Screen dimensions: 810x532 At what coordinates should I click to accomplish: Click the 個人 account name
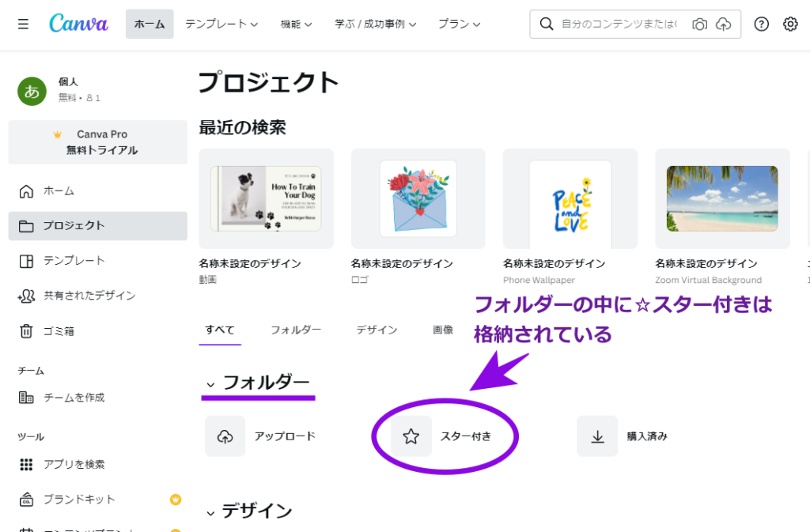[68, 81]
